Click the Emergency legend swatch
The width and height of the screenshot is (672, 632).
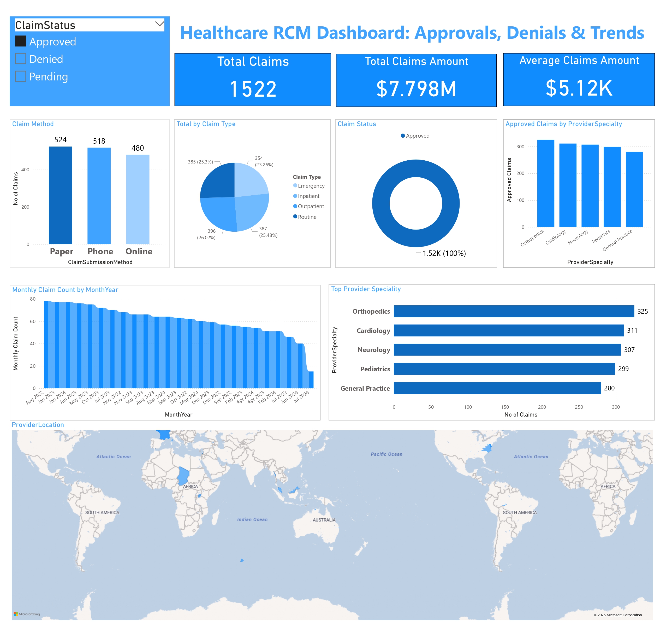point(295,185)
